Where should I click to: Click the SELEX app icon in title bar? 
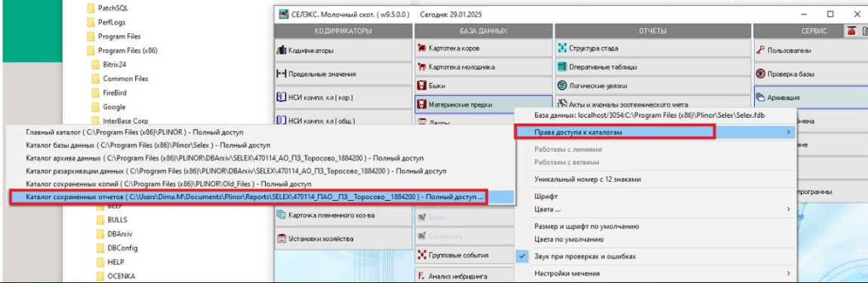[284, 14]
